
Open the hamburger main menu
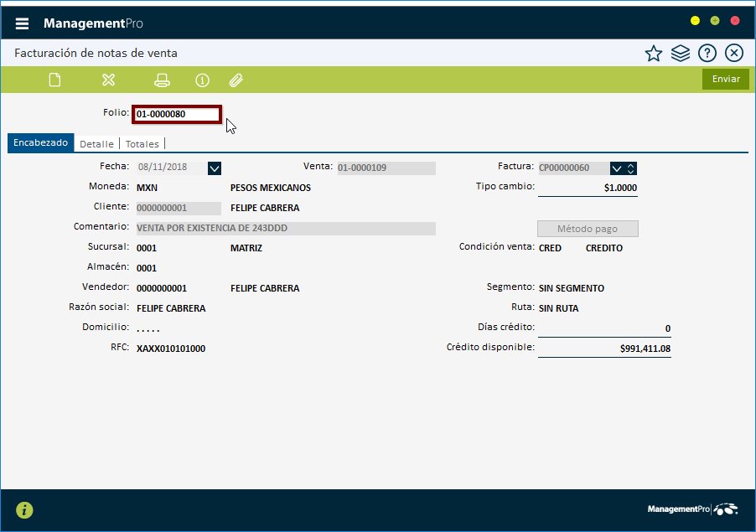pos(22,23)
